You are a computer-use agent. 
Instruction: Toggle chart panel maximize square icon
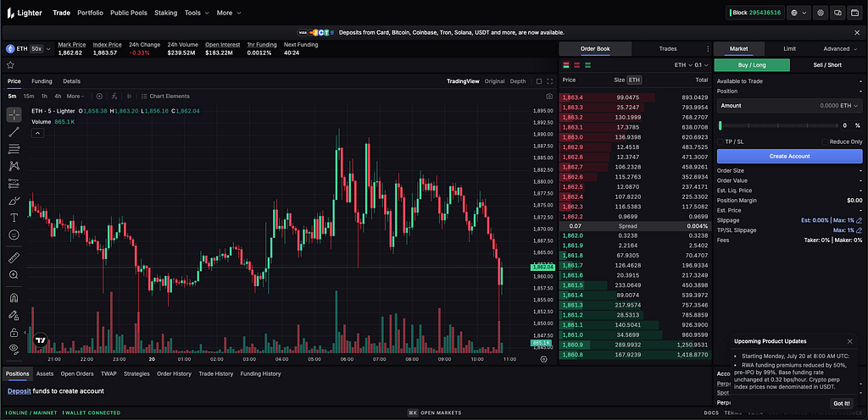point(538,81)
